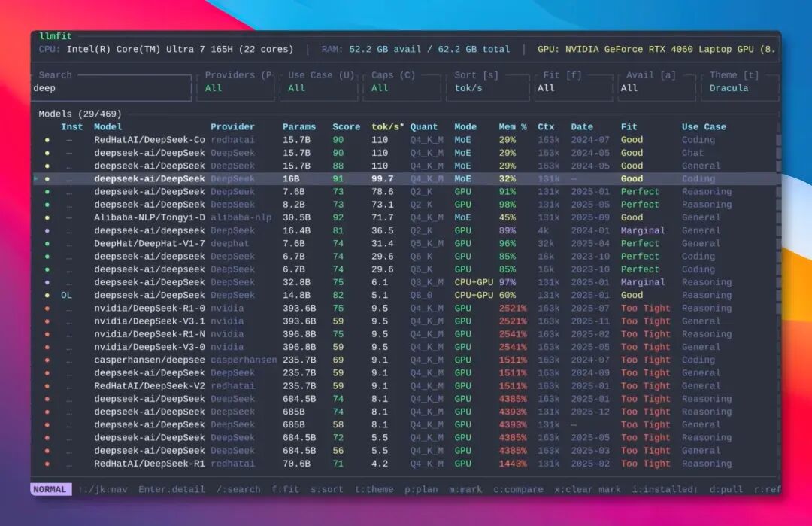
Task: Open the Use Case filter dropdown
Action: tap(316, 88)
